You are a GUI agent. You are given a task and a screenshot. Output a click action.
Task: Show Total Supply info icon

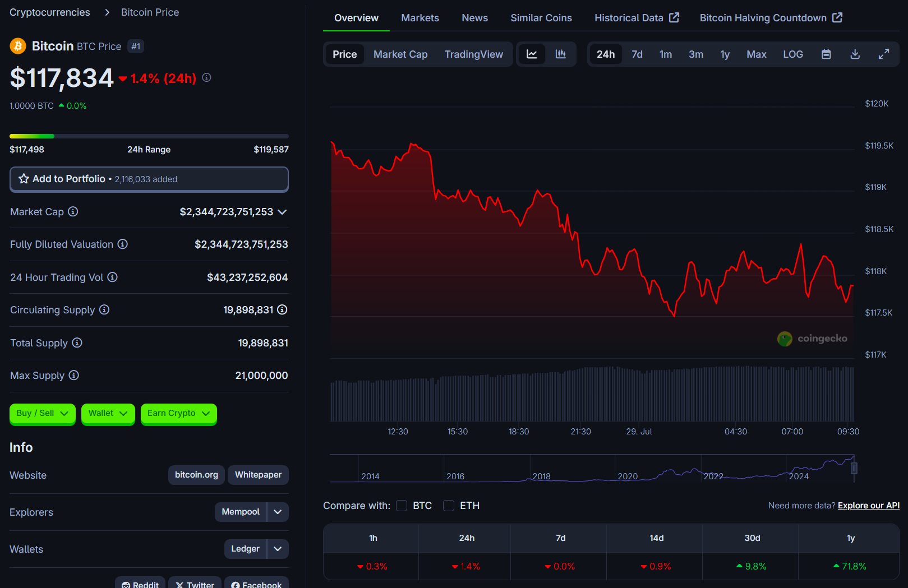click(77, 342)
